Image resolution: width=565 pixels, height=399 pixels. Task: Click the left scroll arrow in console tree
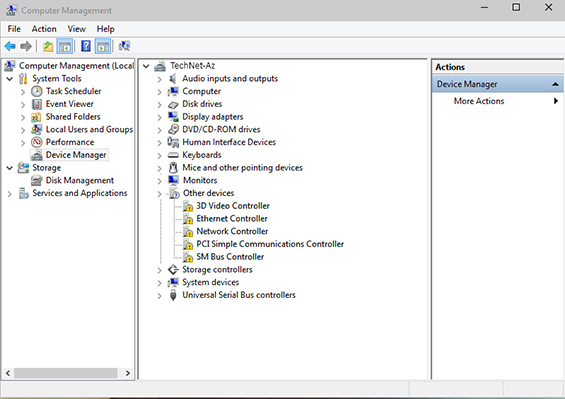8,373
